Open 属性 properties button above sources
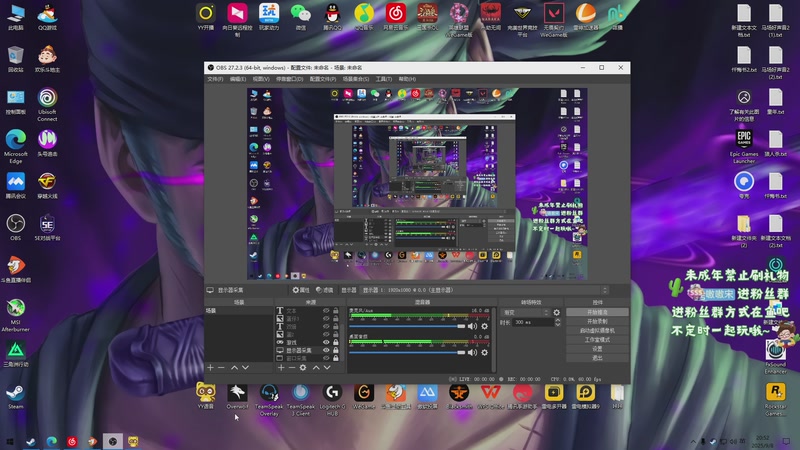 [x=301, y=290]
